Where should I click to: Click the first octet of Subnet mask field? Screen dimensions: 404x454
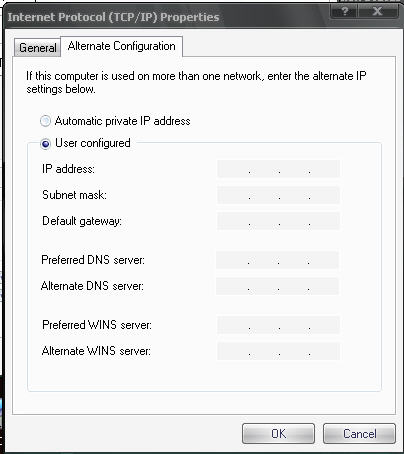233,195
